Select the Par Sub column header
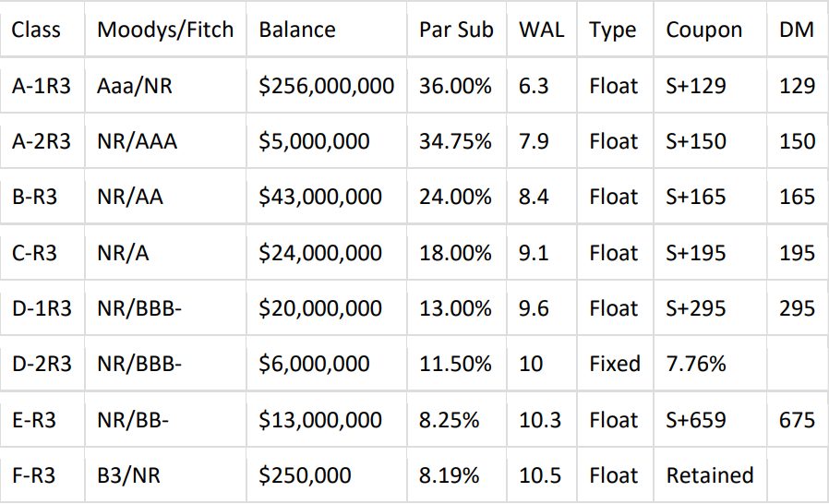The height and width of the screenshot is (504, 829). (x=457, y=30)
